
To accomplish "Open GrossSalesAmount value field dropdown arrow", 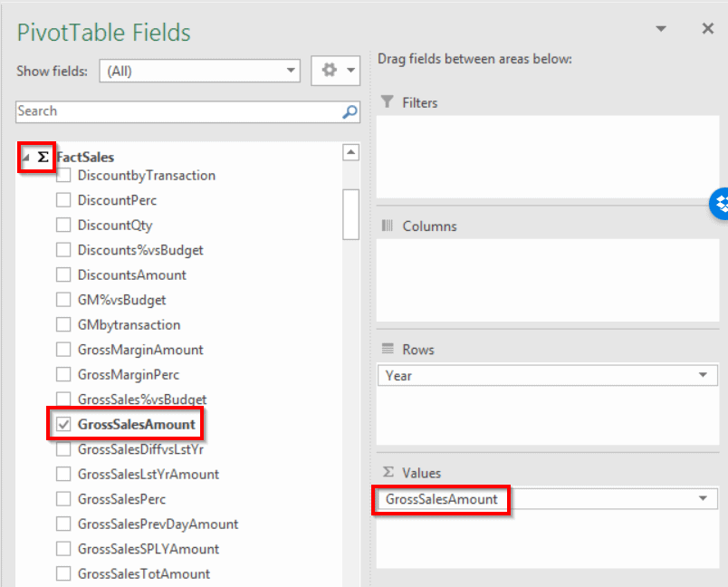I will [x=703, y=499].
